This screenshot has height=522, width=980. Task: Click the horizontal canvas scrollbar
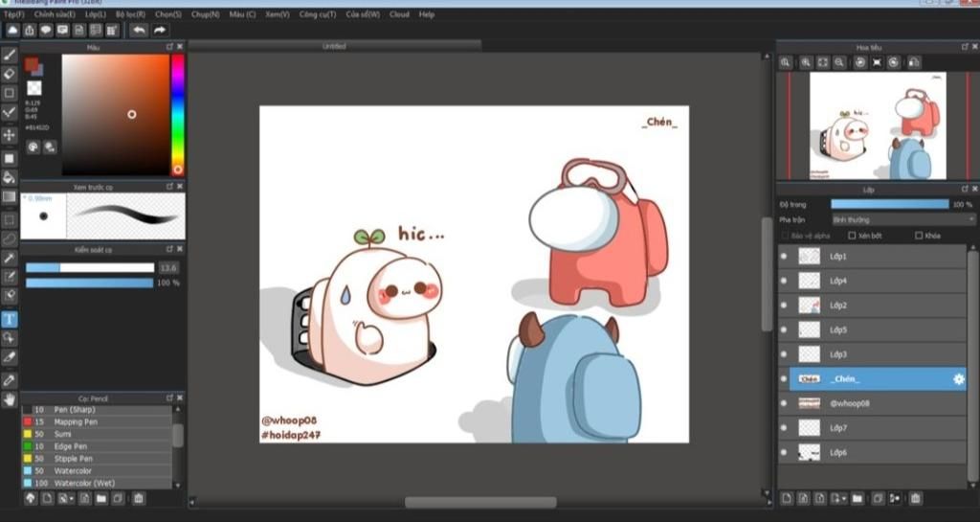pyautogui.click(x=480, y=502)
